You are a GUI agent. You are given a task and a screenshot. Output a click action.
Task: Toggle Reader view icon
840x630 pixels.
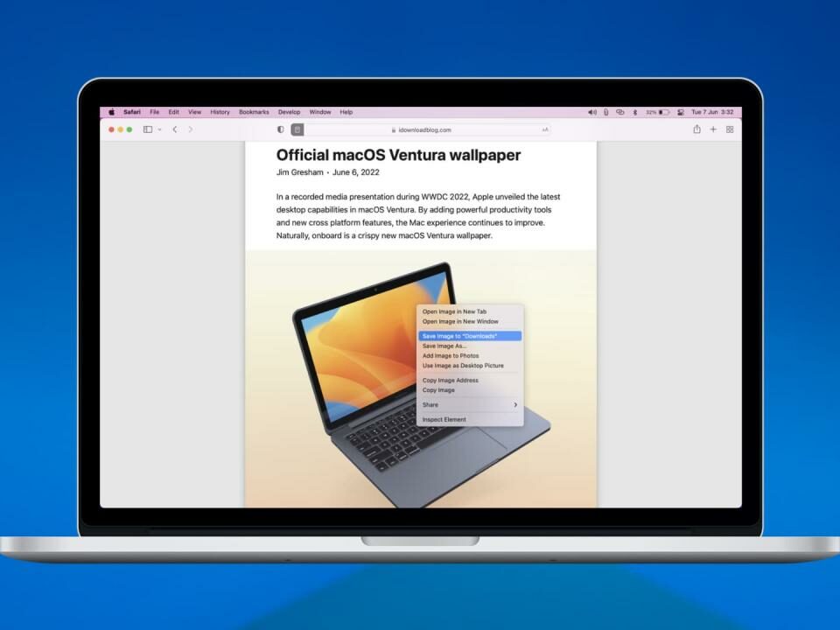[297, 129]
